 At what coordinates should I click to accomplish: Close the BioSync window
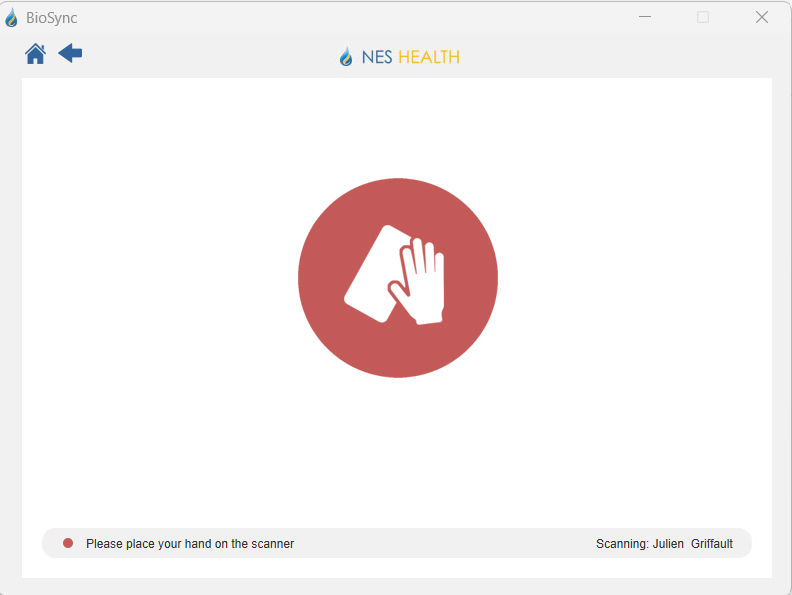[762, 17]
